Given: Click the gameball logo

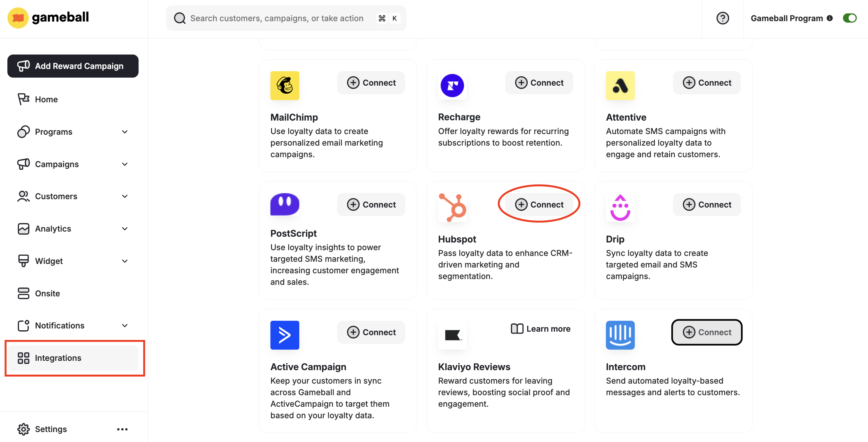Looking at the screenshot, I should pyautogui.click(x=48, y=18).
